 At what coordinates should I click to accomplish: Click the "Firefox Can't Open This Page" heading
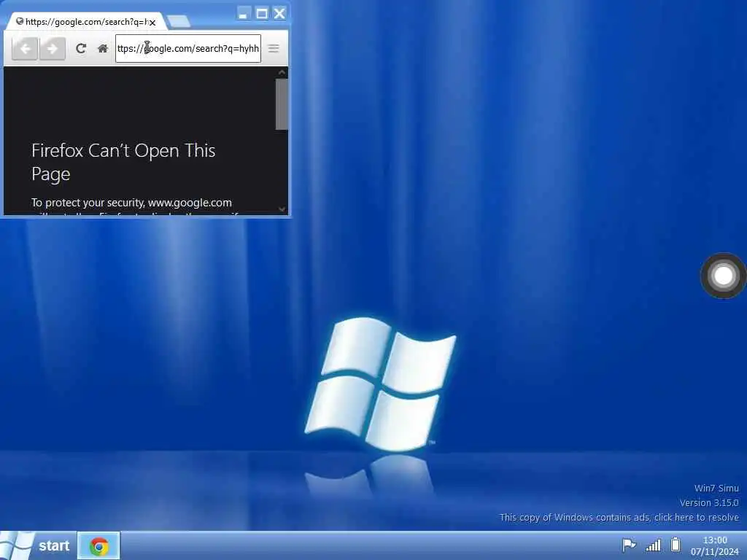point(123,162)
